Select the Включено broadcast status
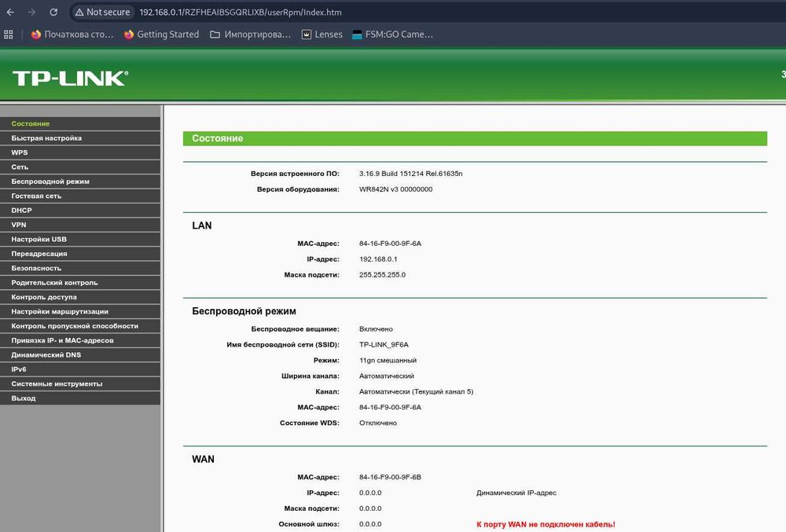786x532 pixels. [376, 329]
